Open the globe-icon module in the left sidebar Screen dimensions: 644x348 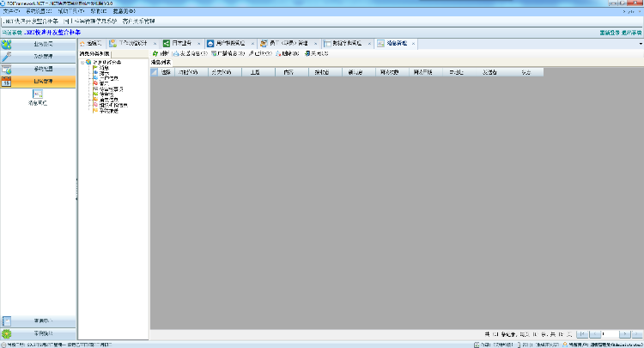pyautogui.click(x=38, y=44)
